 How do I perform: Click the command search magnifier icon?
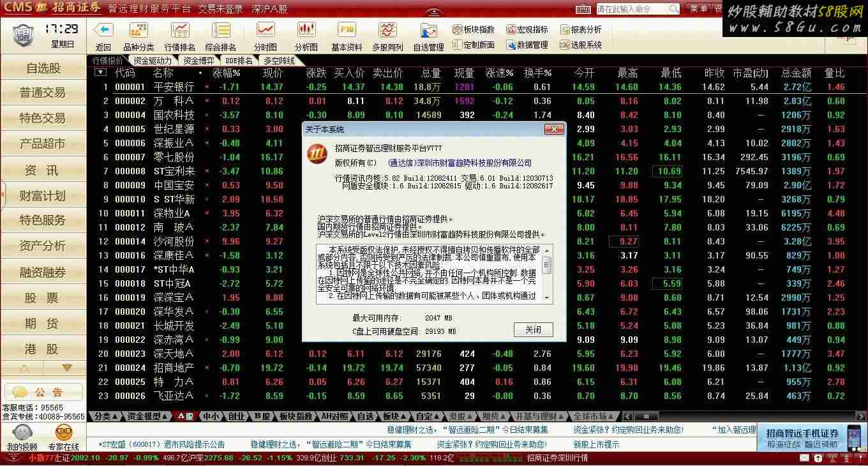point(674,9)
